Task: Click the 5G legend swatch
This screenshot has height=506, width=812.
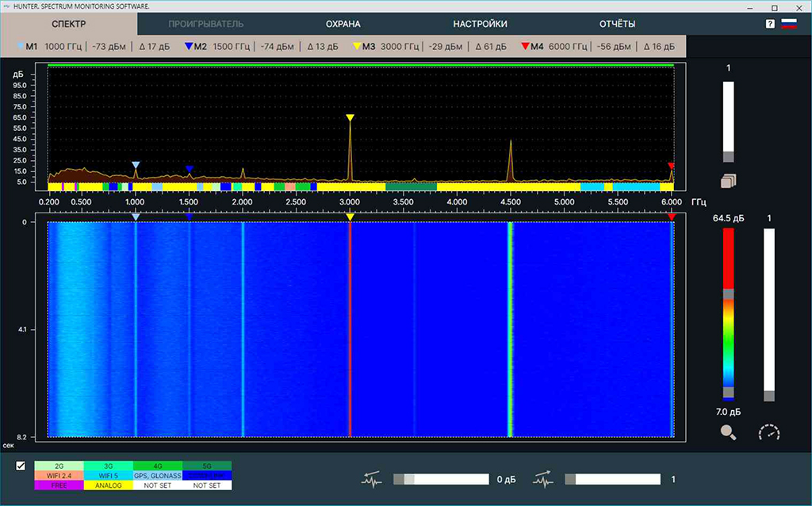Action: point(207,466)
